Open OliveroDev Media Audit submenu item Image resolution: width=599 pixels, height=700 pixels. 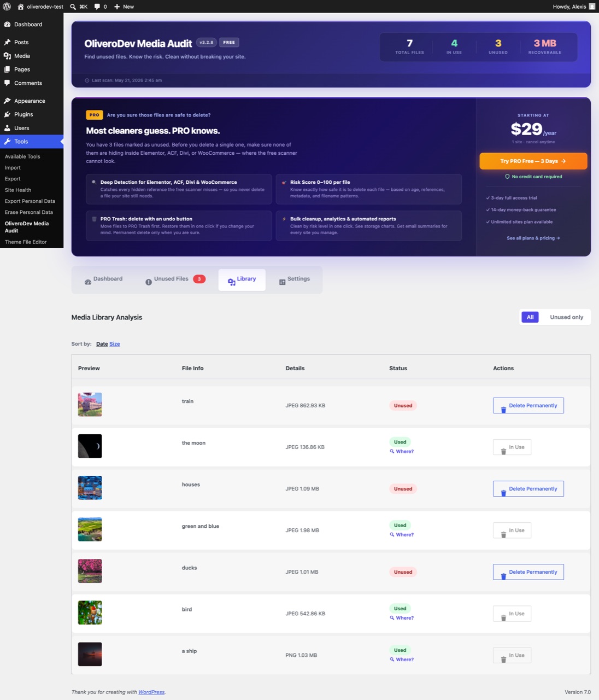click(x=27, y=227)
